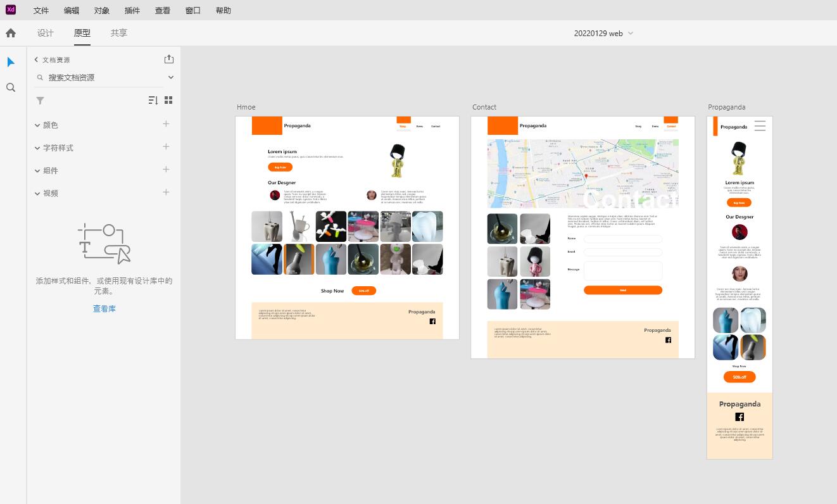The image size is (837, 504).
Task: Click the map image on Contact artboard
Action: pos(583,173)
